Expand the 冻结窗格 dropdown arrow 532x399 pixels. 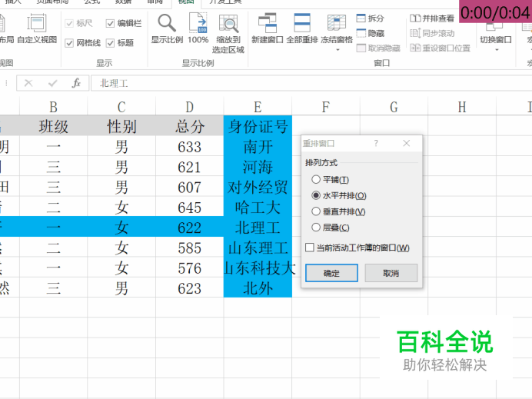click(x=337, y=50)
